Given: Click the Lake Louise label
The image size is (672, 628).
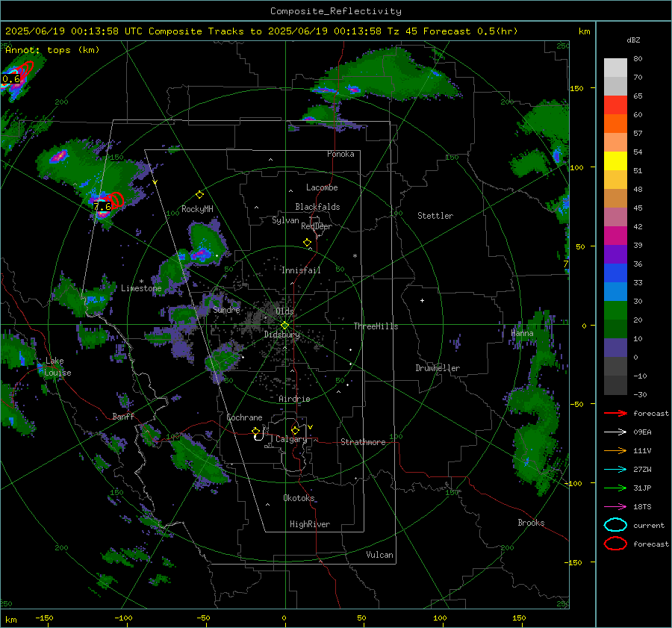Looking at the screenshot, I should (57, 367).
